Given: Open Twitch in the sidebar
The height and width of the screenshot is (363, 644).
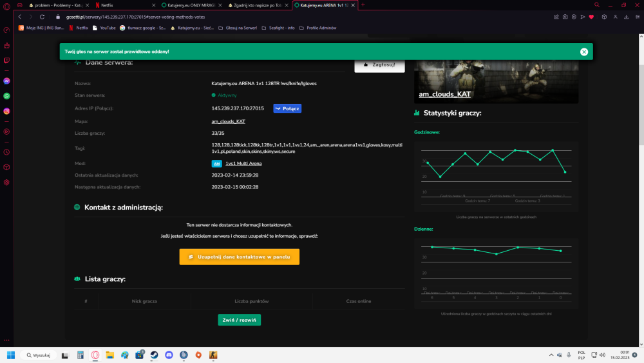Looking at the screenshot, I should coord(6,61).
